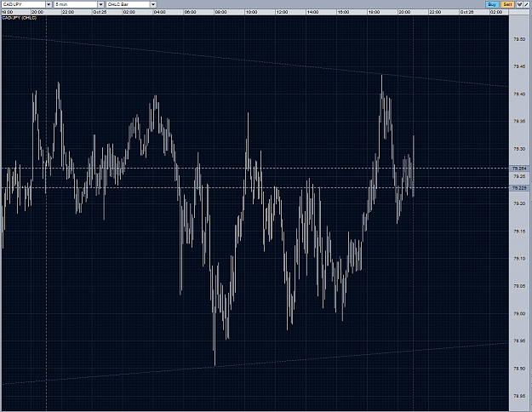Click the 16:00 time axis label

pyautogui.click(x=343, y=12)
